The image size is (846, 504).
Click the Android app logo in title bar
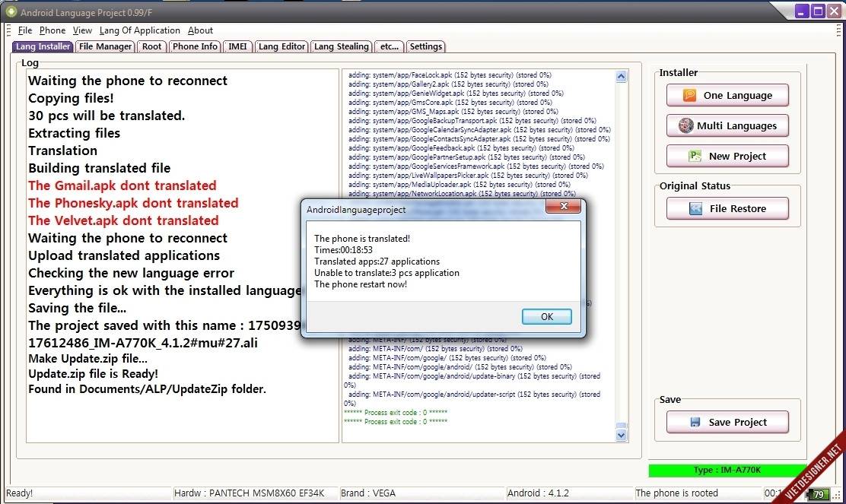[11, 11]
